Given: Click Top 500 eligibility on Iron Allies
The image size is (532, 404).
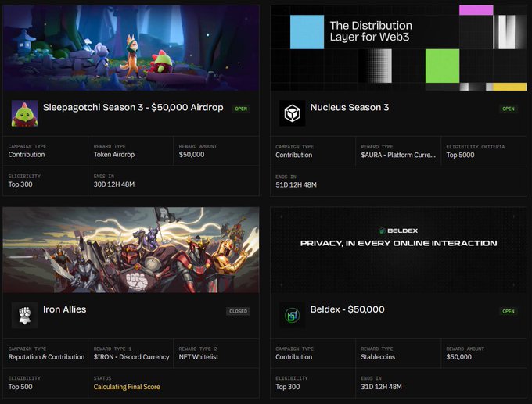Looking at the screenshot, I should click(x=20, y=387).
